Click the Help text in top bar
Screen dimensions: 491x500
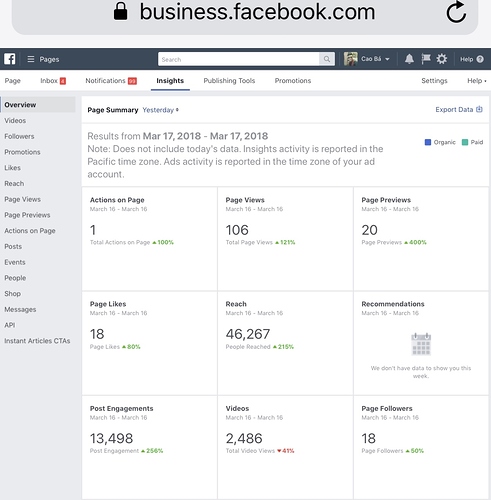pyautogui.click(x=466, y=59)
